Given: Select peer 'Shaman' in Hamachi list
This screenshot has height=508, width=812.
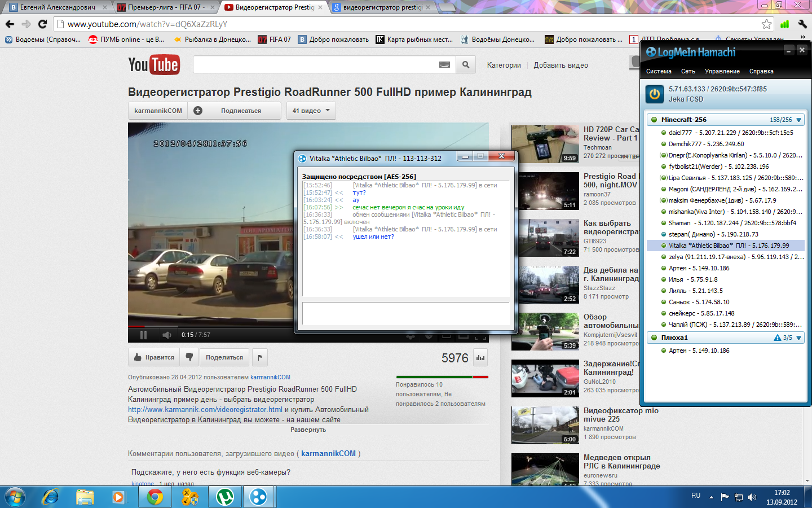Looking at the screenshot, I should point(725,223).
